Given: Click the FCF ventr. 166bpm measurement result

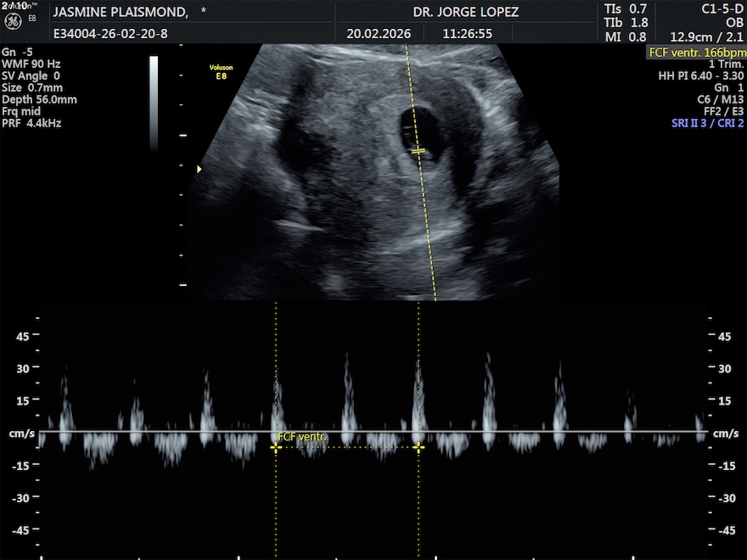Looking at the screenshot, I should pyautogui.click(x=695, y=52).
